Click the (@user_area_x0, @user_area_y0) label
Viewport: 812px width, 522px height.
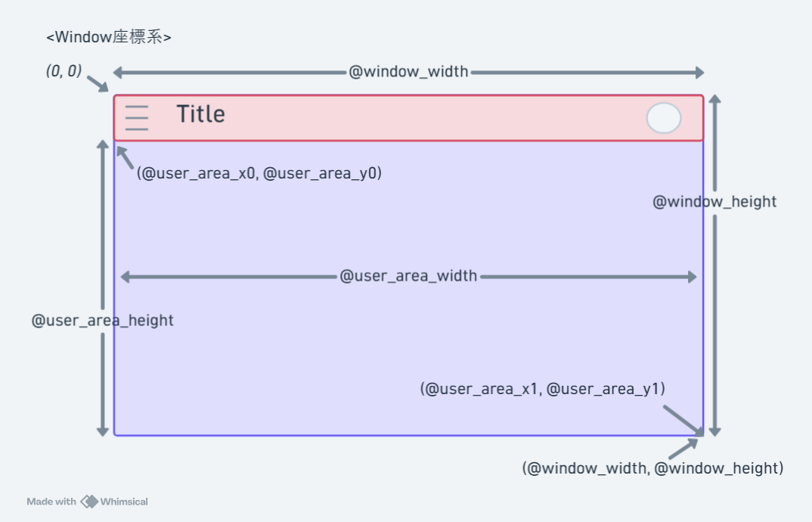[x=259, y=173]
